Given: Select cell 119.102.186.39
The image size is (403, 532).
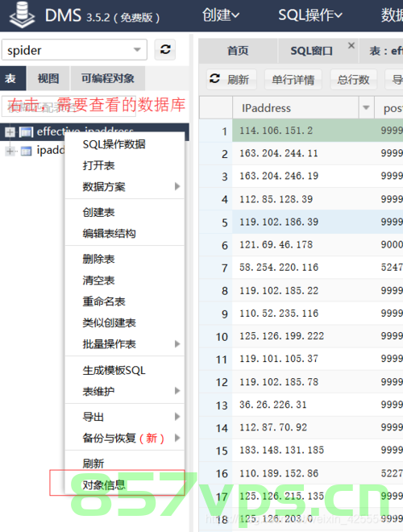Looking at the screenshot, I should pyautogui.click(x=303, y=222).
